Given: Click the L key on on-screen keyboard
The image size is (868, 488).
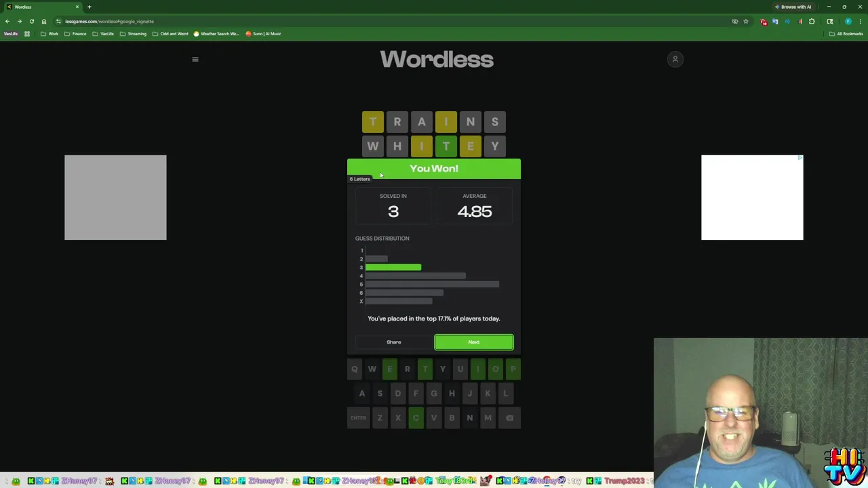Looking at the screenshot, I should coord(505,394).
